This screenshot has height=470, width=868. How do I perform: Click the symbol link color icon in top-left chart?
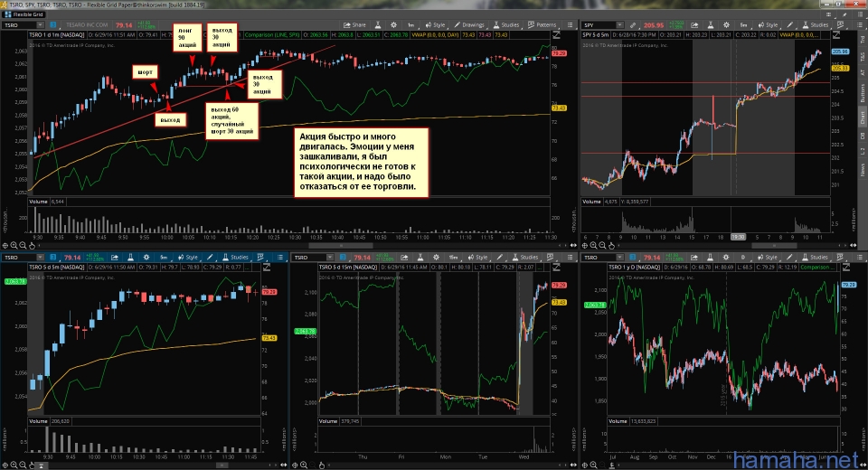[53, 25]
